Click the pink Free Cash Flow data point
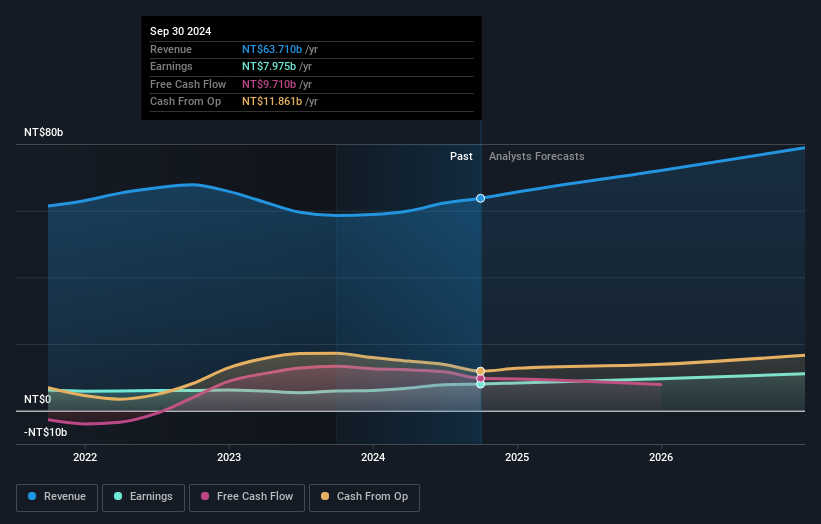 point(480,378)
